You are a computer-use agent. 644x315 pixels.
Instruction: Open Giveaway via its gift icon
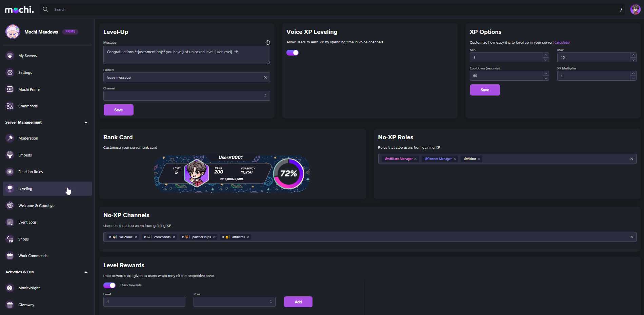[10, 305]
